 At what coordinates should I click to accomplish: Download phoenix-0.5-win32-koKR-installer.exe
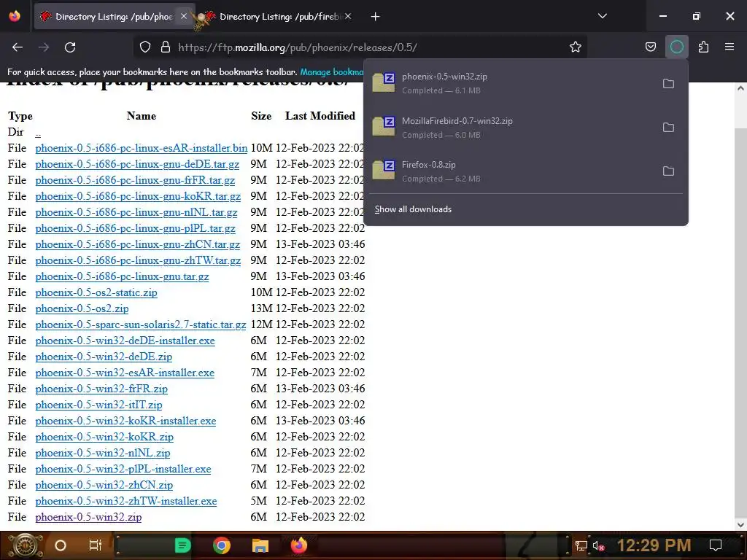(x=125, y=421)
